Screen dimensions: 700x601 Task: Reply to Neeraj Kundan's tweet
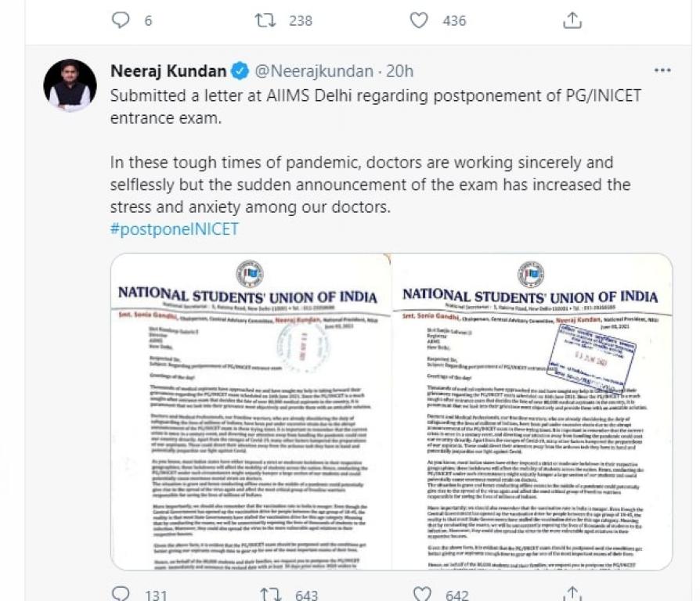[121, 594]
